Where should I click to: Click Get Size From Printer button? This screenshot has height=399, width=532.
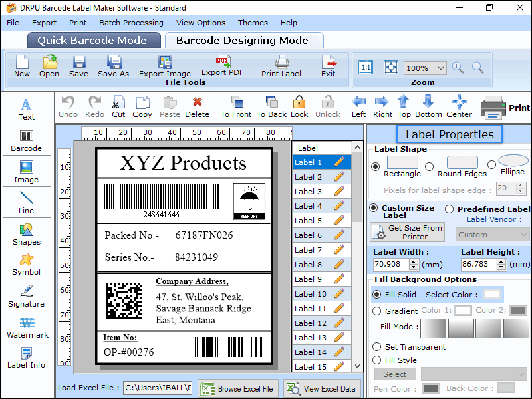click(x=407, y=232)
